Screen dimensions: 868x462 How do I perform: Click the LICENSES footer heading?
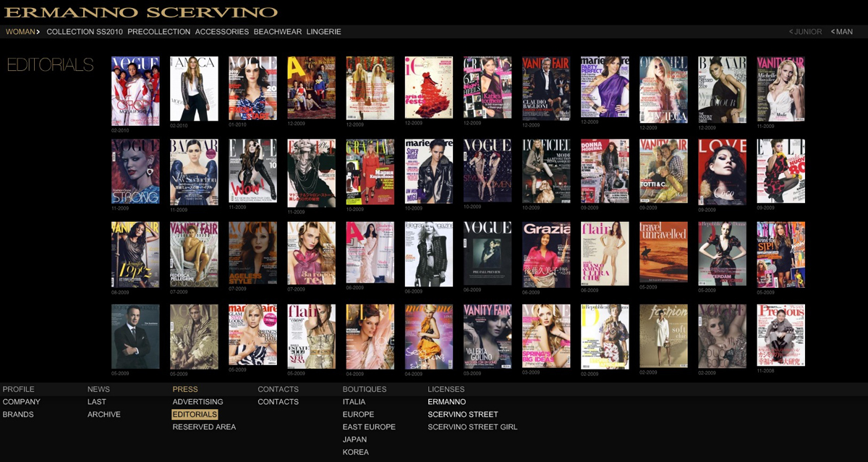(x=446, y=389)
